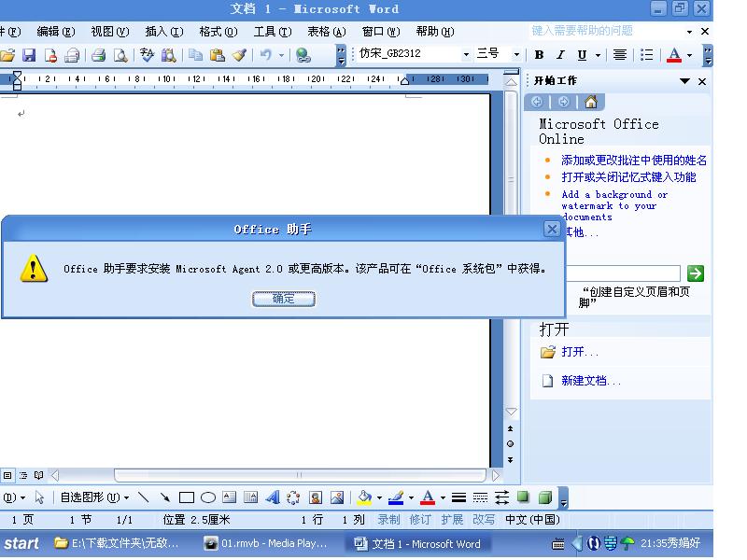
Task: Click Back arrow in task pane
Action: 537,102
